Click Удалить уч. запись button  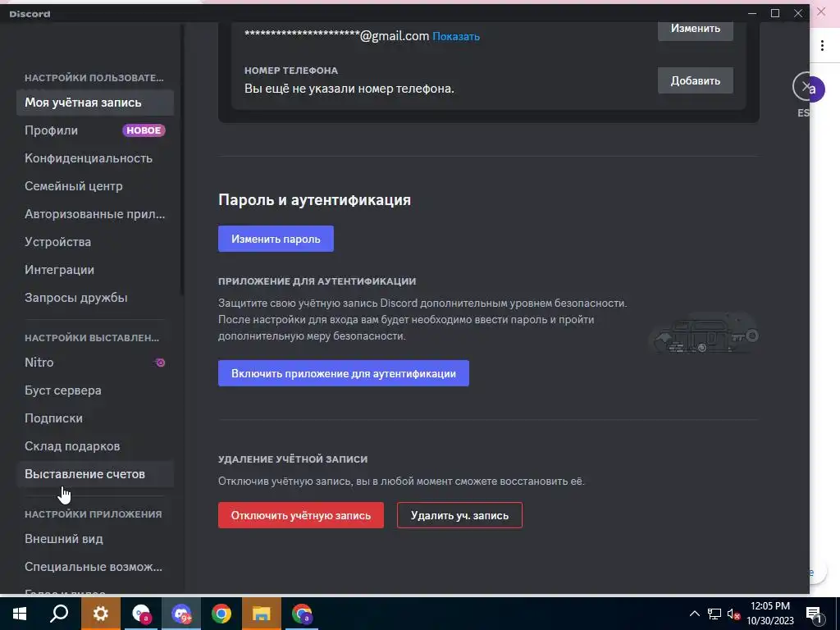tap(459, 515)
